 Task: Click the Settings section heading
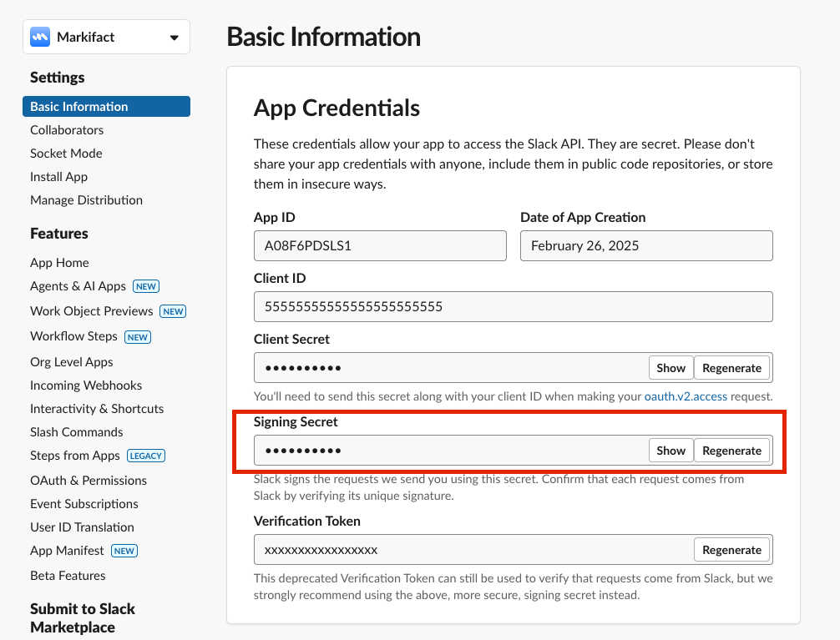point(58,78)
